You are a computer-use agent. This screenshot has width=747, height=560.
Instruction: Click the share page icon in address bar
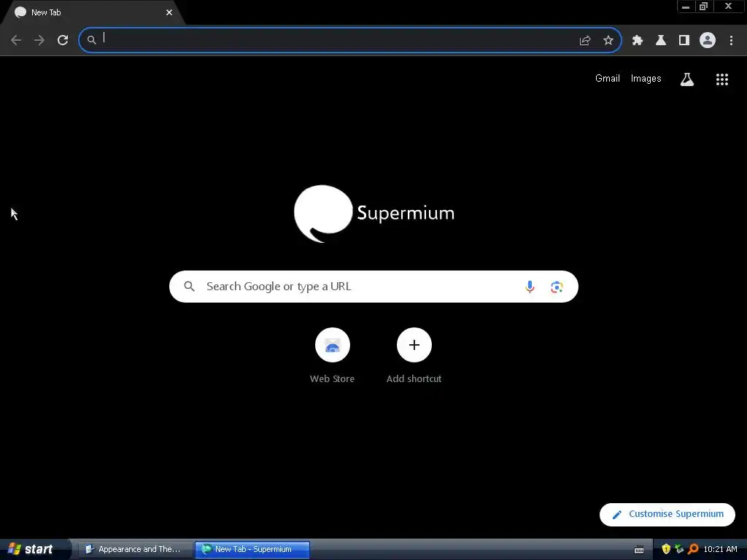[585, 41]
